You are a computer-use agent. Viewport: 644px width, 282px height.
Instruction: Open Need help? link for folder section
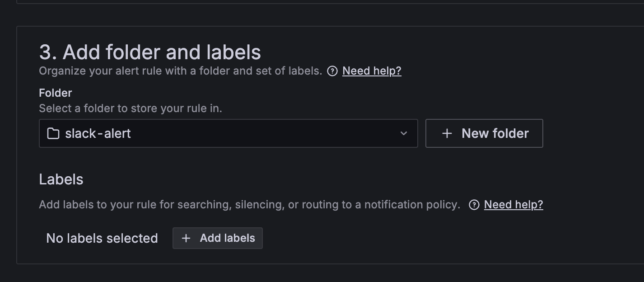tap(372, 71)
